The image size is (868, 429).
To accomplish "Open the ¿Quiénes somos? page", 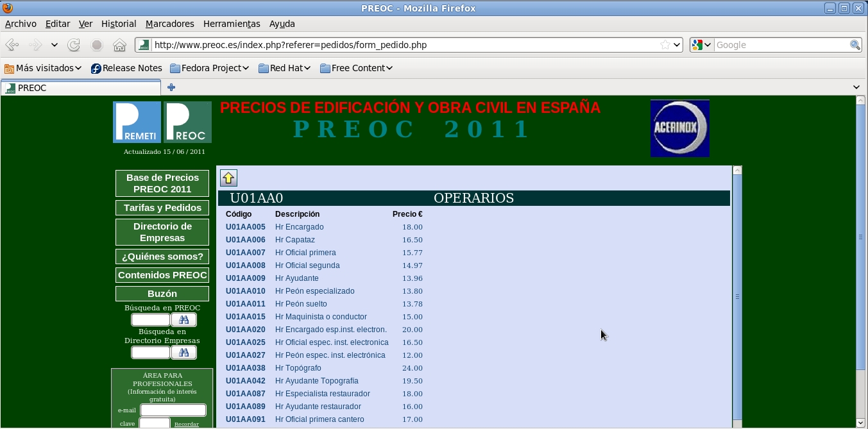I will 162,257.
